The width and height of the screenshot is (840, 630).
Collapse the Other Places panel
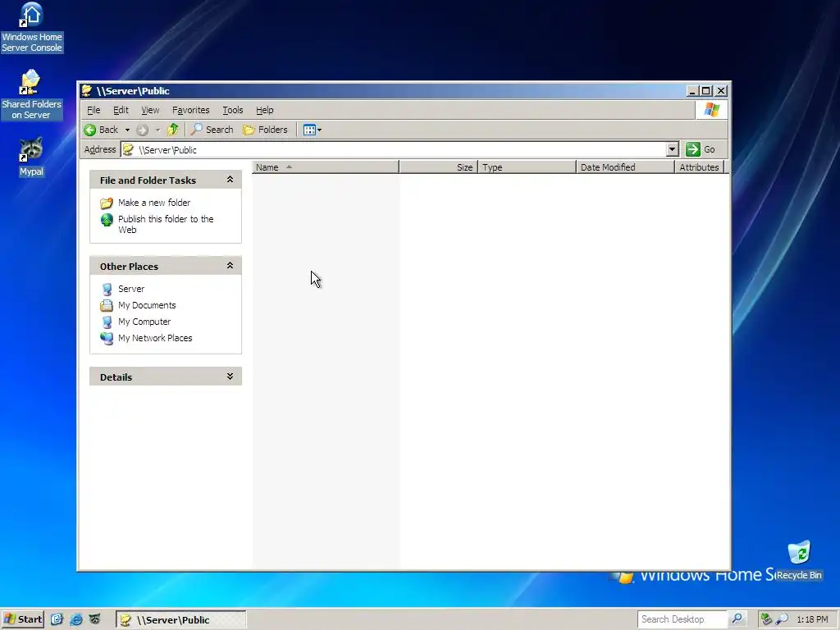pos(230,266)
